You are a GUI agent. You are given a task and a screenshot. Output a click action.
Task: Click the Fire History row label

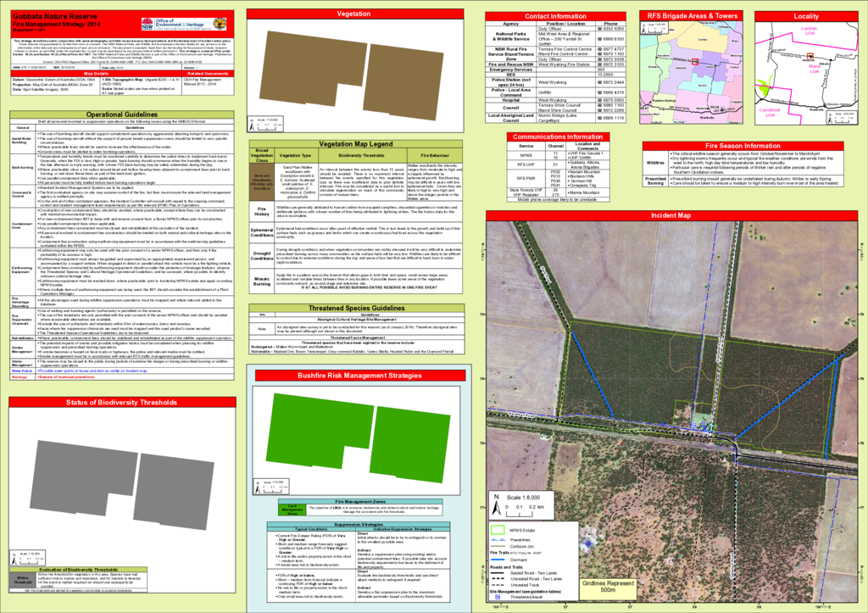pos(262,211)
